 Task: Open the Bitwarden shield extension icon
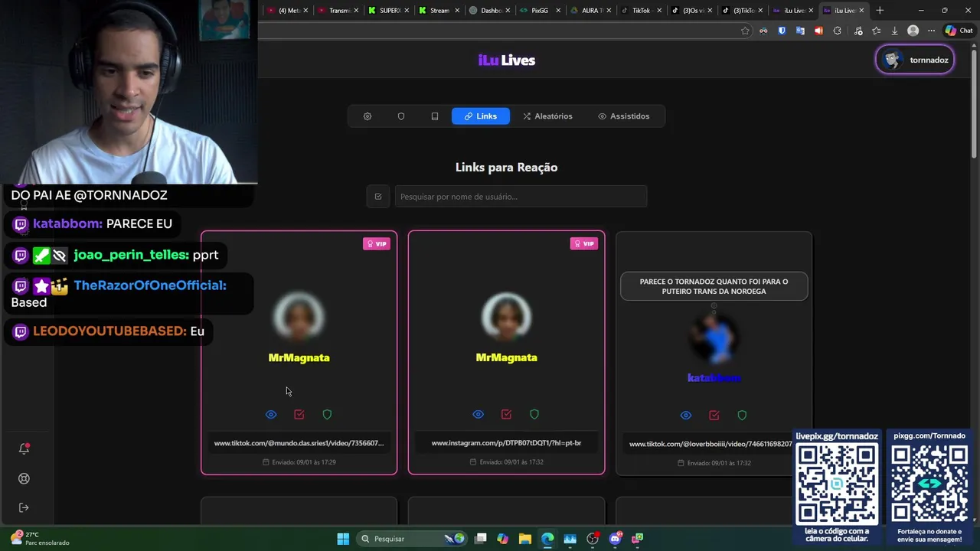coord(782,31)
